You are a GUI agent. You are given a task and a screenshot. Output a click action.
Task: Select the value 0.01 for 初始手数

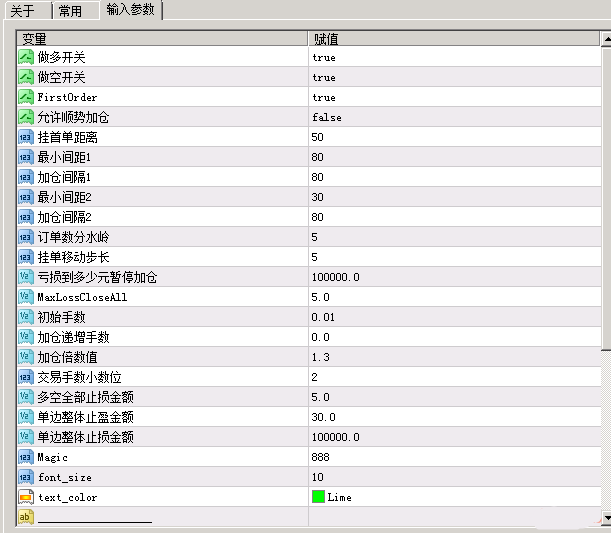click(x=323, y=317)
